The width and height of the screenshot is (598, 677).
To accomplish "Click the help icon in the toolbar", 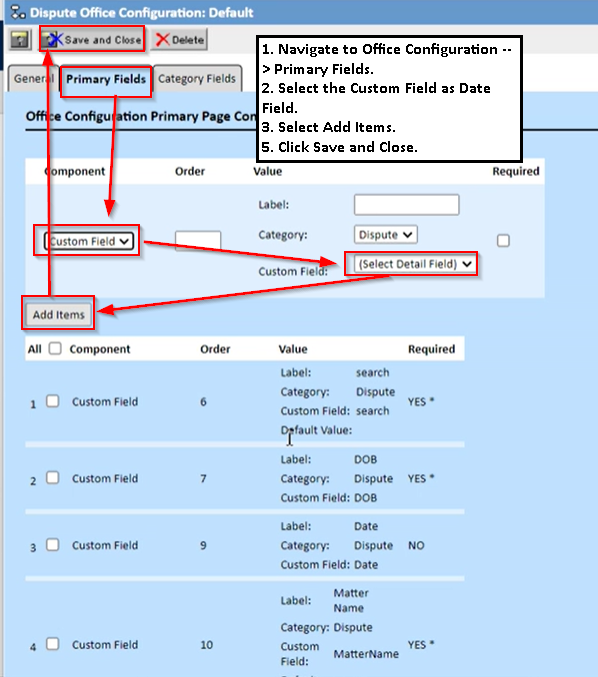I will (x=20, y=40).
